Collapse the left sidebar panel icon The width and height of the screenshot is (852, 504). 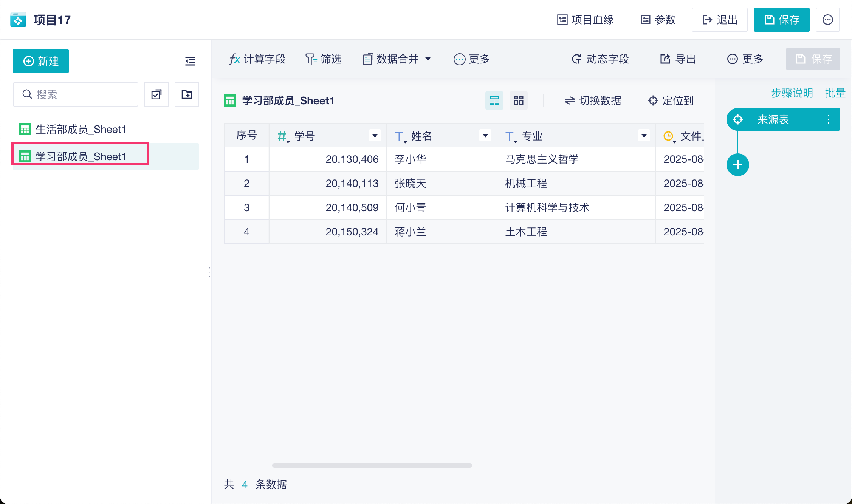(190, 61)
